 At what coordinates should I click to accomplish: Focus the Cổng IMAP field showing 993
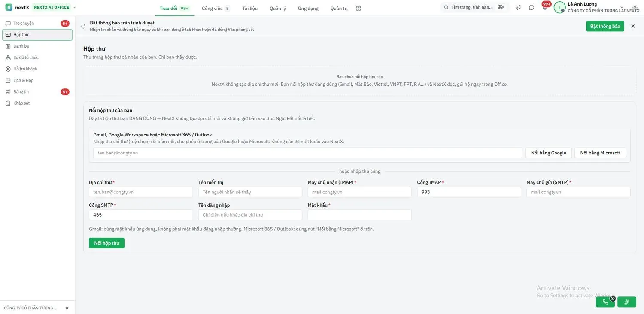coord(469,192)
